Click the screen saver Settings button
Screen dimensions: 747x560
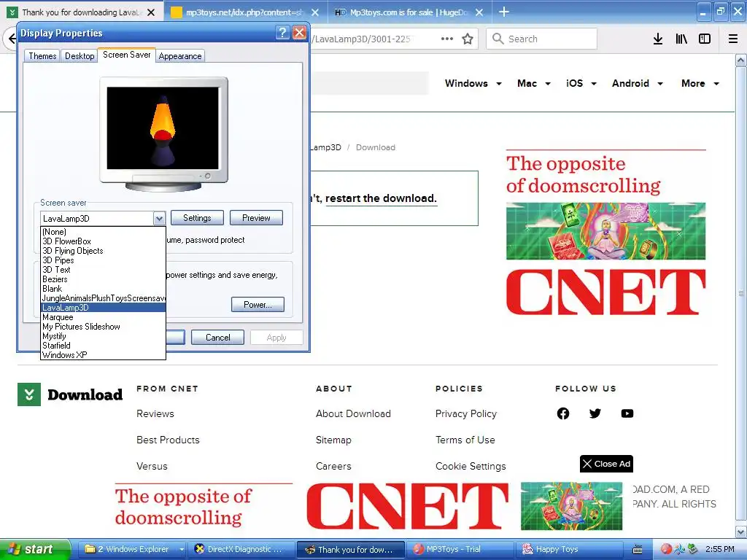pyautogui.click(x=197, y=218)
